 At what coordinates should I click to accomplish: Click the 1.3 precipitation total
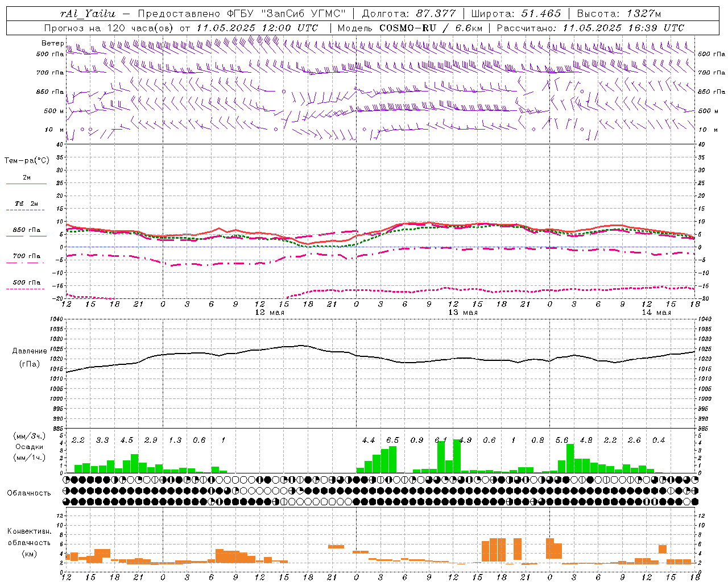click(175, 440)
